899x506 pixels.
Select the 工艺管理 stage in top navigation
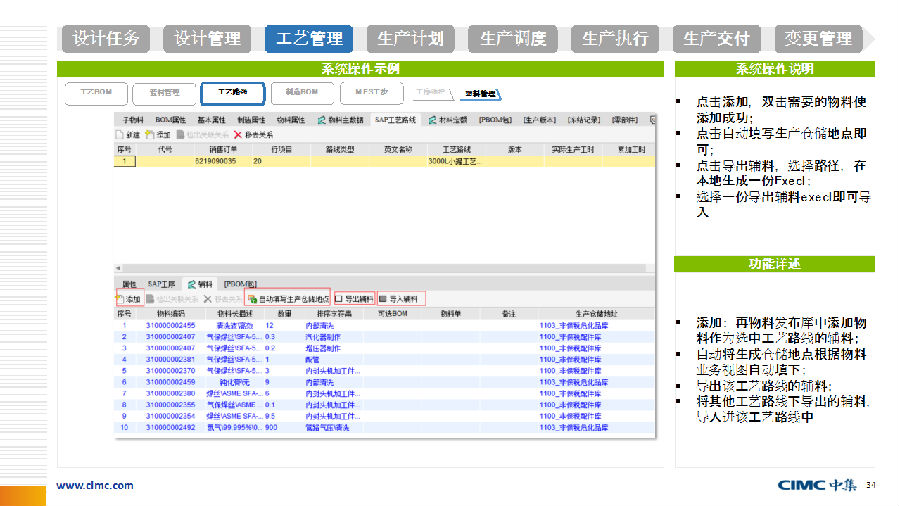tap(309, 39)
